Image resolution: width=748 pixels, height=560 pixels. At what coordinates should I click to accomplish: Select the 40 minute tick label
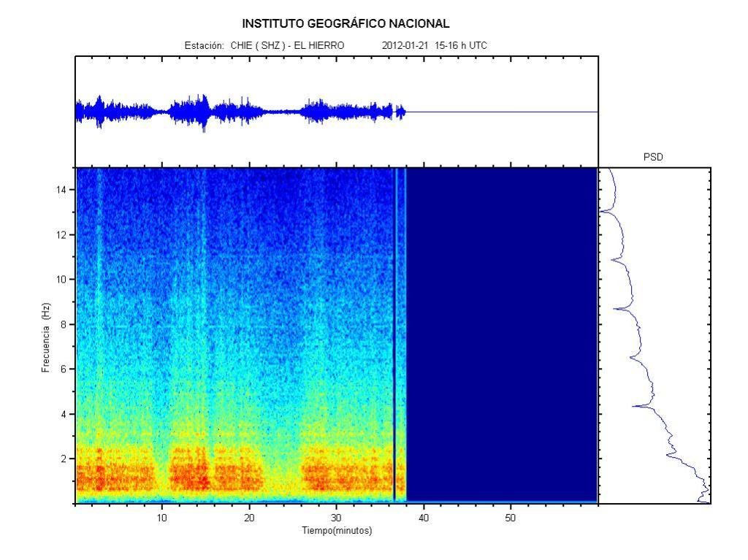point(424,518)
